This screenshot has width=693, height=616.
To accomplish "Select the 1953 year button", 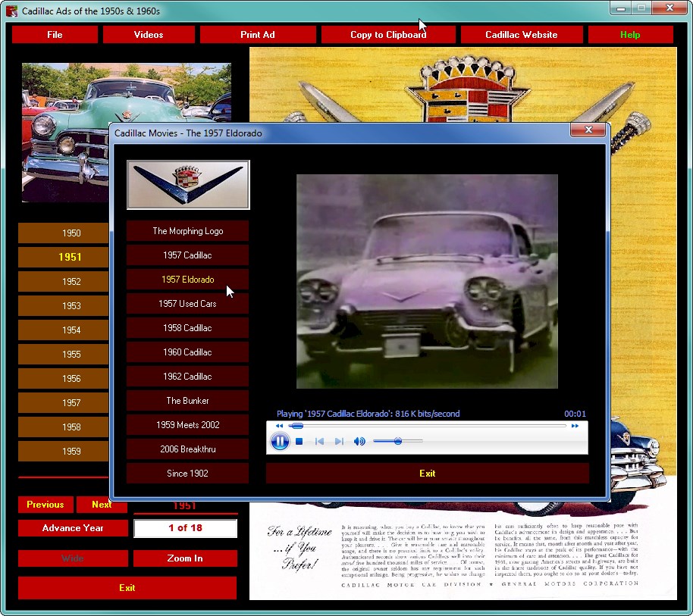I will [63, 306].
